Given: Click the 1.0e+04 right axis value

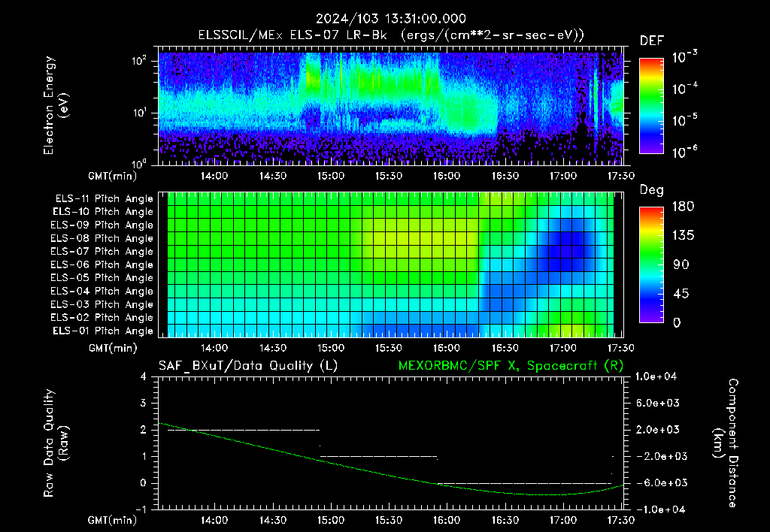Looking at the screenshot, I should click(x=656, y=376).
